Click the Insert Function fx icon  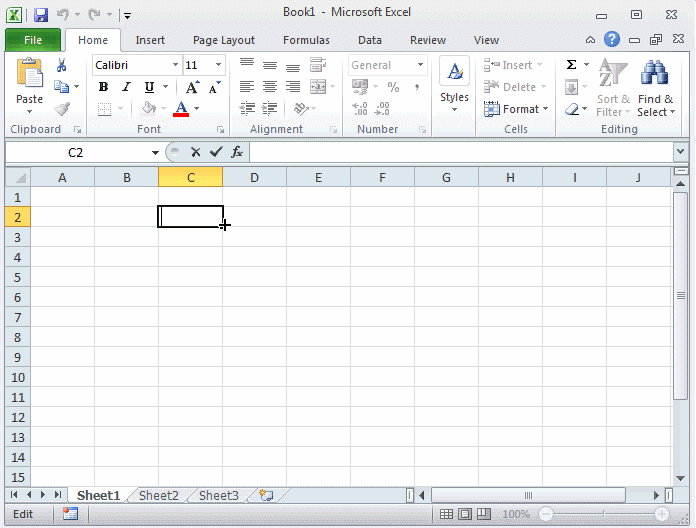pos(237,152)
